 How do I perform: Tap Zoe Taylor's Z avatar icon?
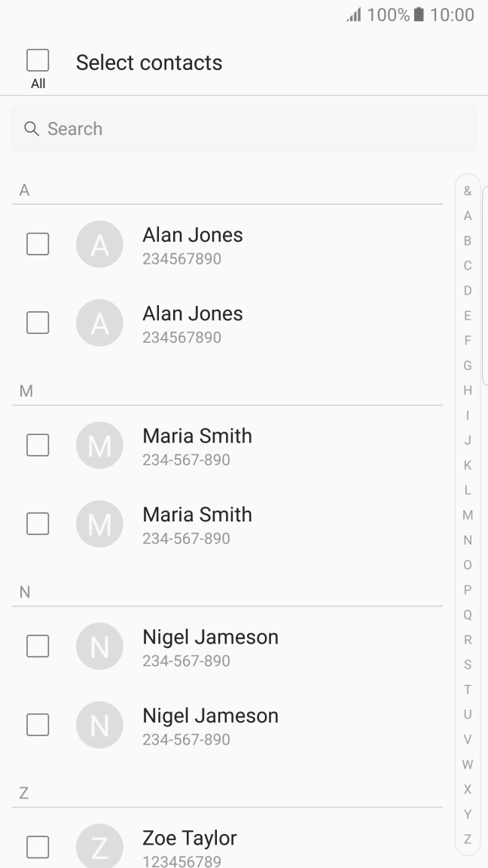click(99, 847)
